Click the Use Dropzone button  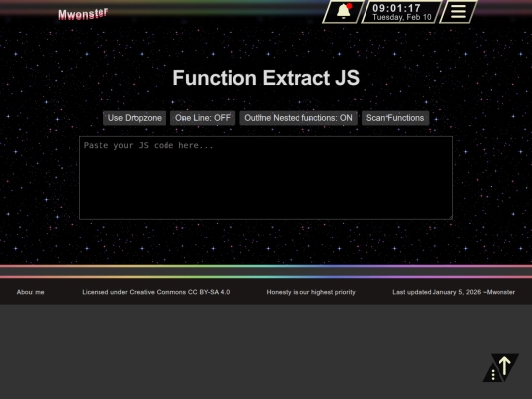click(135, 118)
